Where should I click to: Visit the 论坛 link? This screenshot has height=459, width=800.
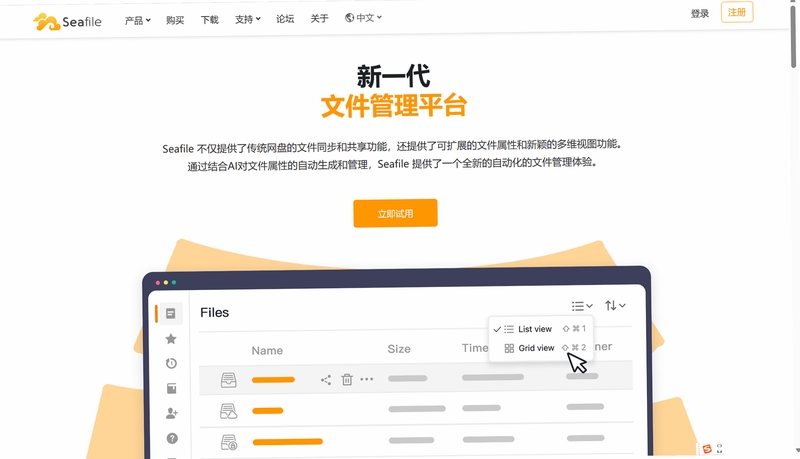(x=285, y=19)
